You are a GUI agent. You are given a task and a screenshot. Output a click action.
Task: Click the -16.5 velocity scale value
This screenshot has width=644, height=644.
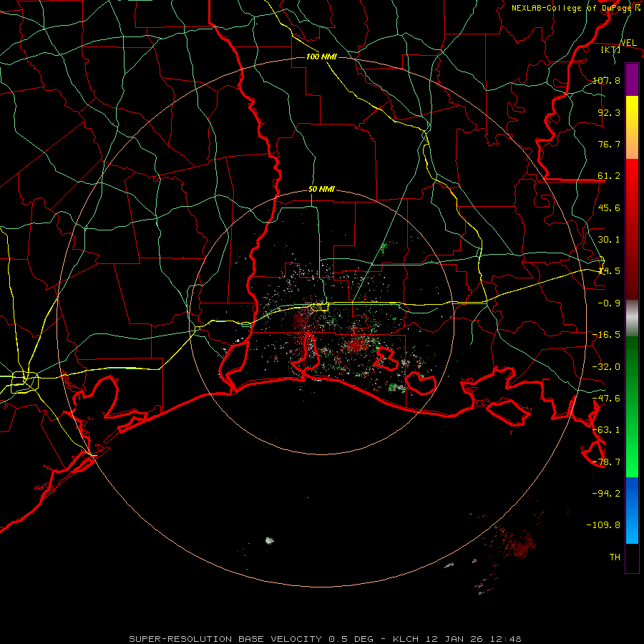[606, 335]
